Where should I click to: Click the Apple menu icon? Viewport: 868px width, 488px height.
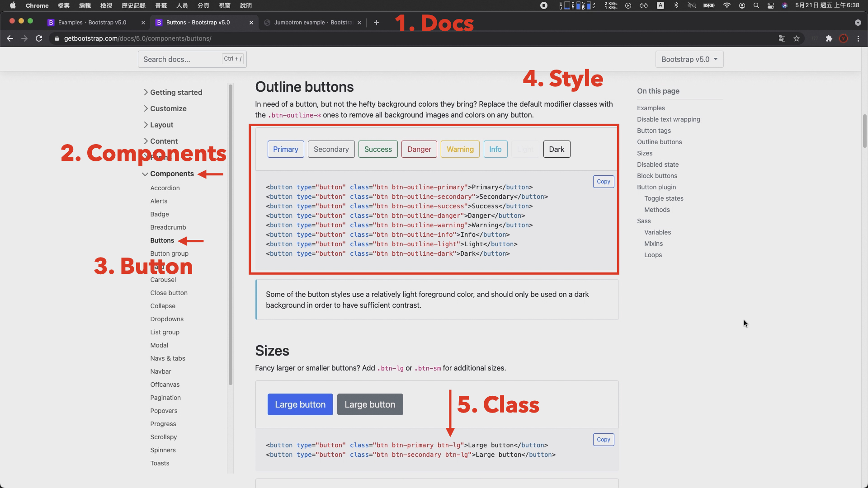[13, 5]
